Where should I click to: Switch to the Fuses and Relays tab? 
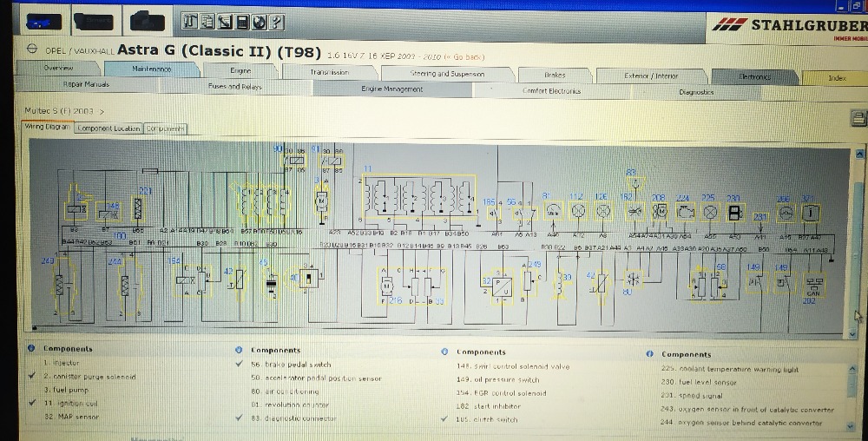pyautogui.click(x=234, y=87)
